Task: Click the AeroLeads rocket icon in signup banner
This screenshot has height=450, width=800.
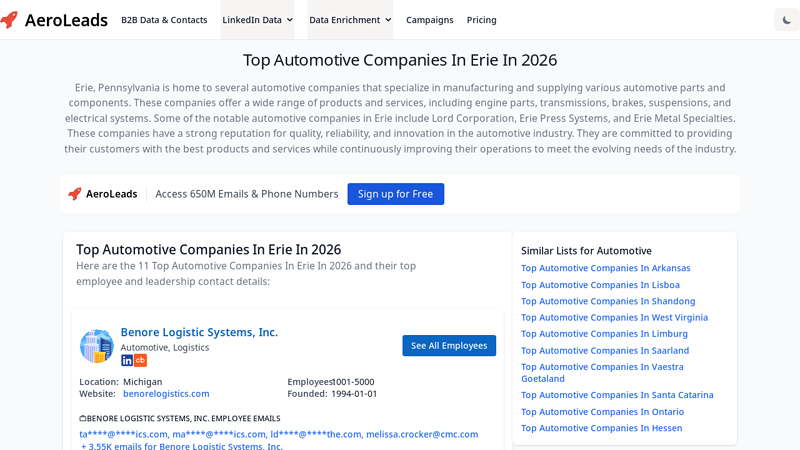Action: coord(75,194)
